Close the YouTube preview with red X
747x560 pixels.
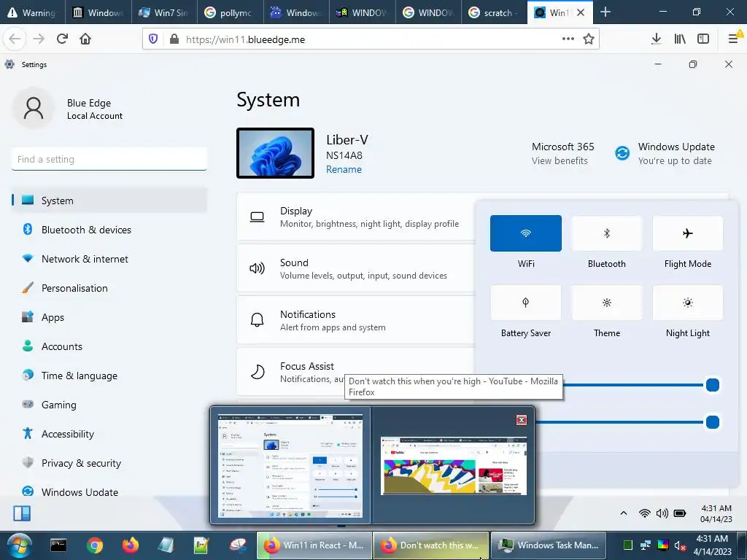[x=521, y=419]
